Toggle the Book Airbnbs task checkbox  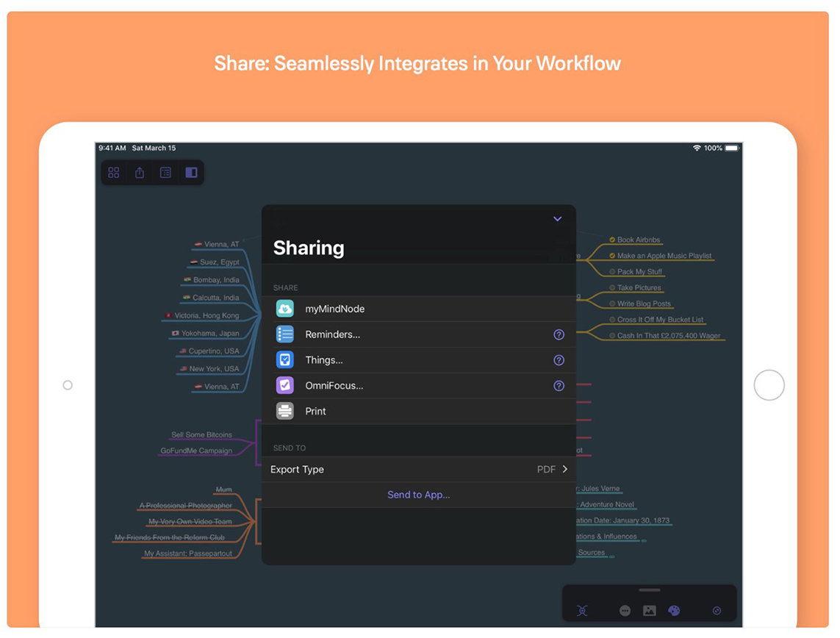pyautogui.click(x=611, y=240)
